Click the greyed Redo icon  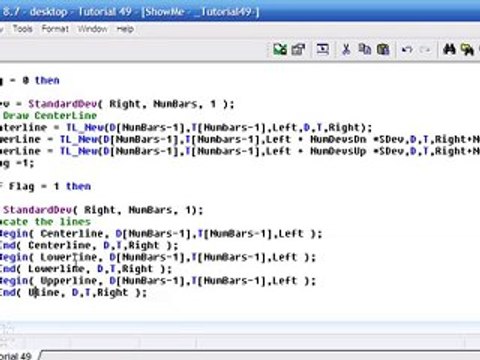pos(425,50)
